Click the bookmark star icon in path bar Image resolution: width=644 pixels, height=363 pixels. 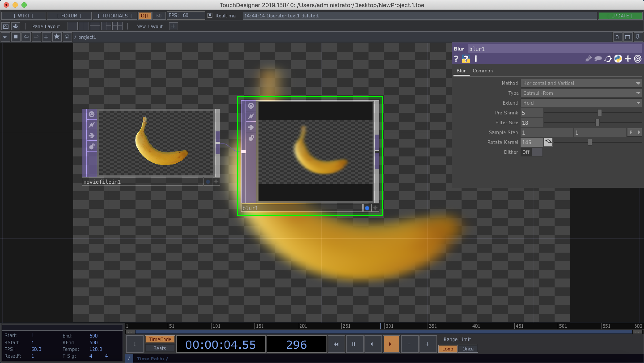click(x=57, y=37)
